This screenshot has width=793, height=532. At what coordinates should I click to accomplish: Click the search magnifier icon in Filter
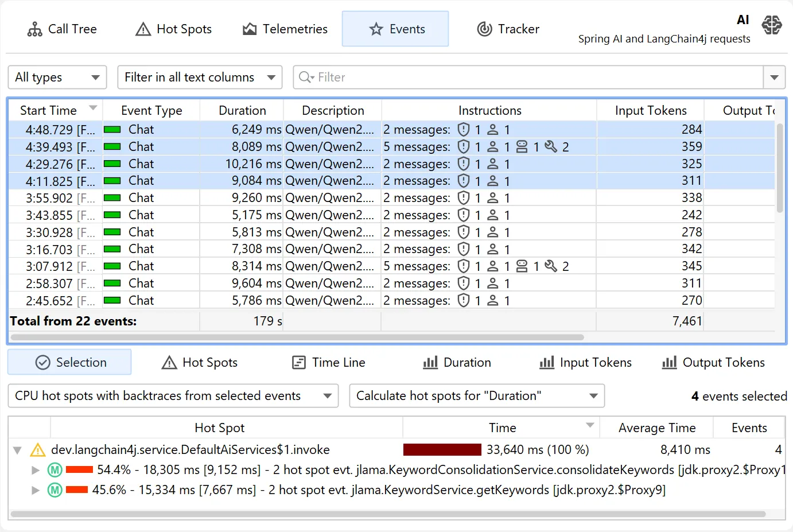(305, 77)
